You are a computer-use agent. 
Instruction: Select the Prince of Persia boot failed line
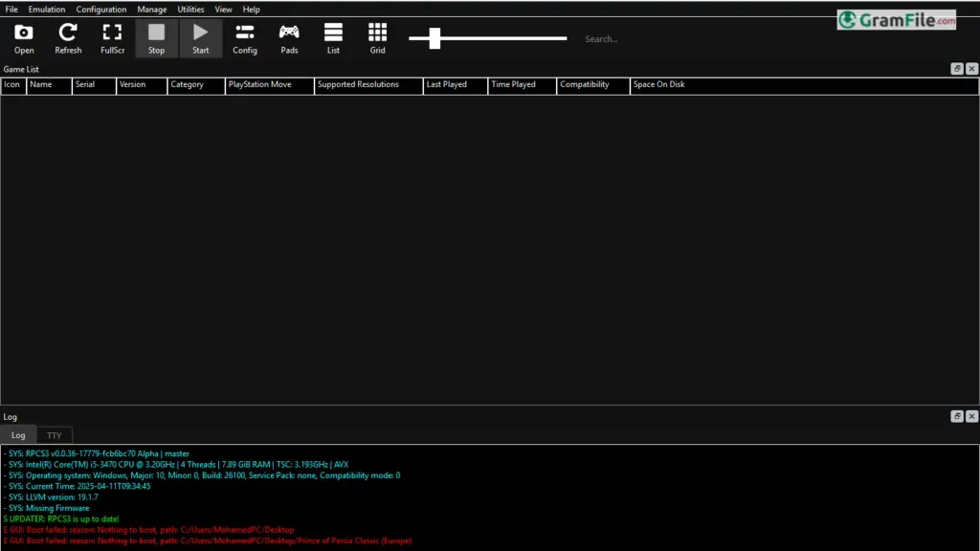coord(208,540)
